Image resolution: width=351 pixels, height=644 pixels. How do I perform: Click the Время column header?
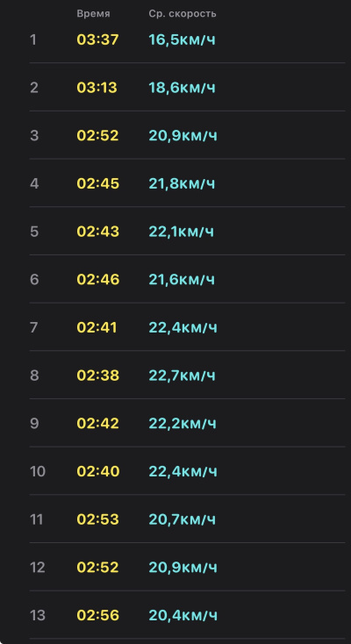pos(93,13)
